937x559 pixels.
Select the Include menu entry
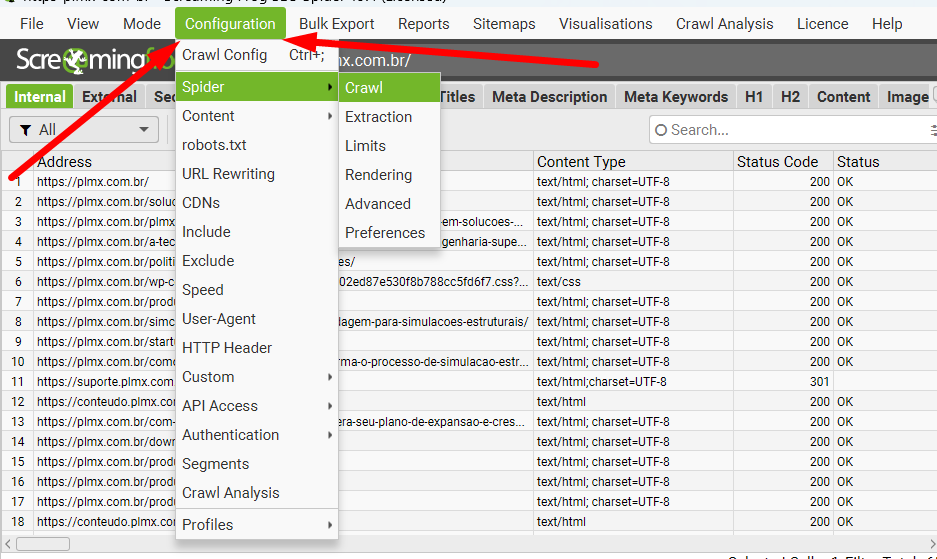click(x=256, y=232)
